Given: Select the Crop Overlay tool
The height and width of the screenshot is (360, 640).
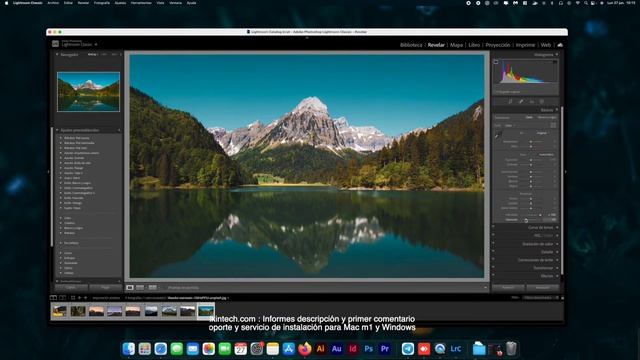Looking at the screenshot, I should point(510,101).
